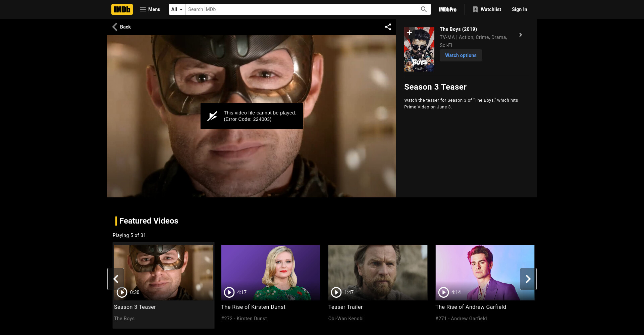Play The Rise of Kirsten Dunst video
Screen dimensions: 644x335
[229, 292]
